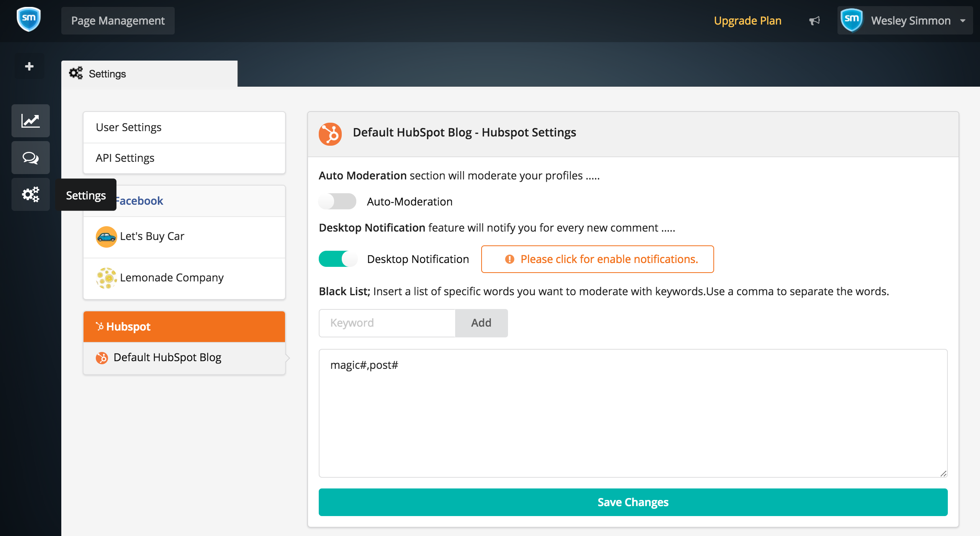Open API Settings
980x536 pixels.
[x=184, y=158]
